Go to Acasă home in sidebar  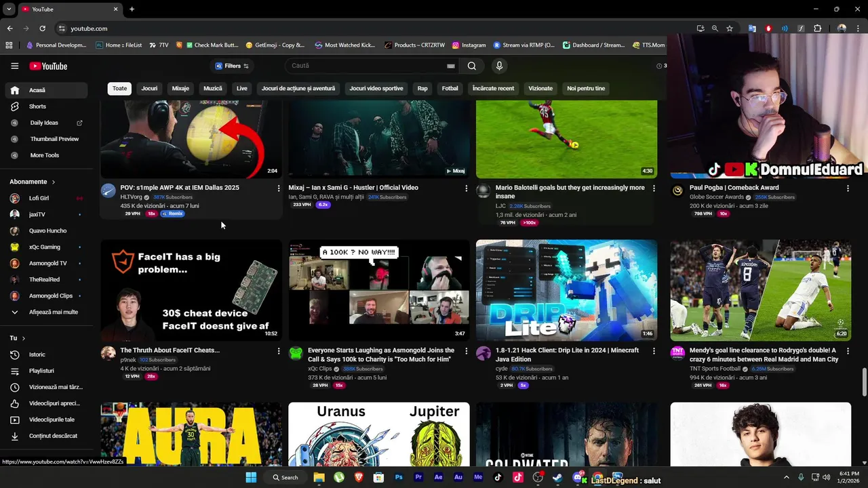pyautogui.click(x=46, y=90)
